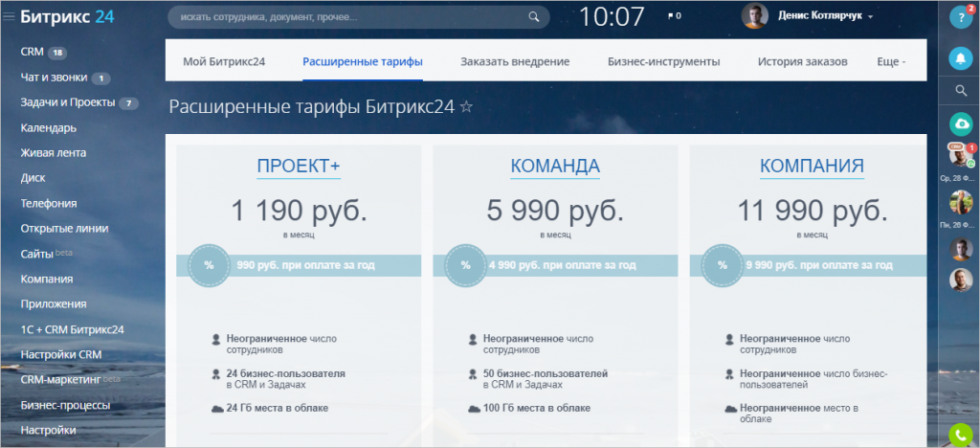
Task: Open the КОМАНДА tariff link
Action: click(555, 166)
